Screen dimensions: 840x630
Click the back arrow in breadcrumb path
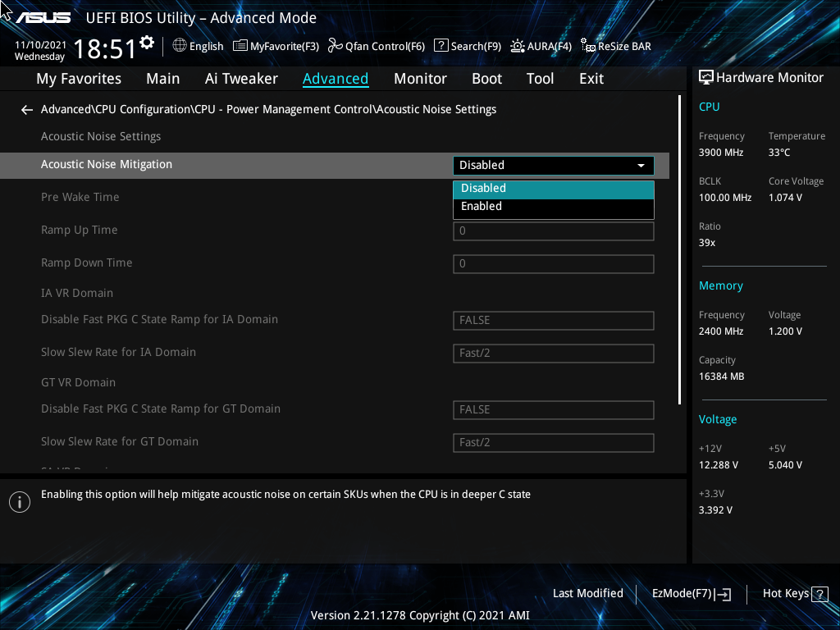27,110
